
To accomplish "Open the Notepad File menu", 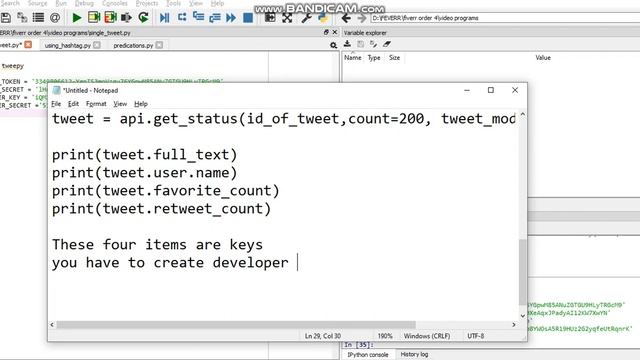I will click(x=56, y=104).
